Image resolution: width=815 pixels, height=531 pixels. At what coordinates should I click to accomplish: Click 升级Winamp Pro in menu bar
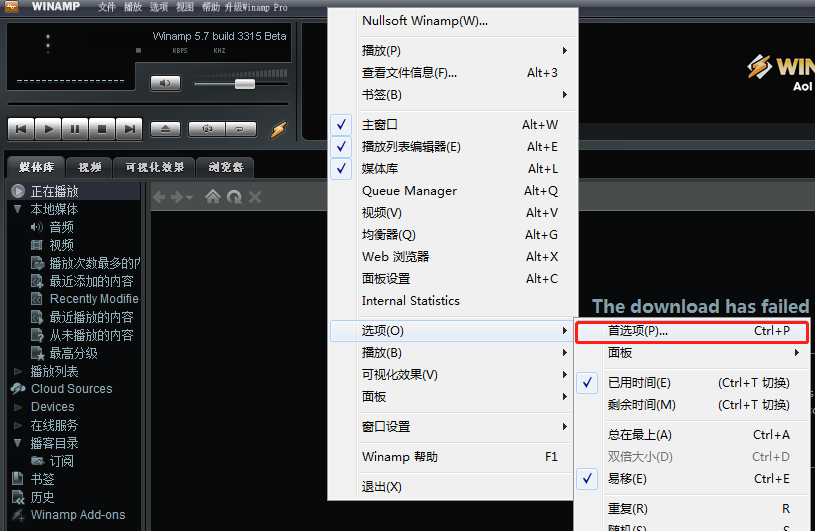click(256, 7)
